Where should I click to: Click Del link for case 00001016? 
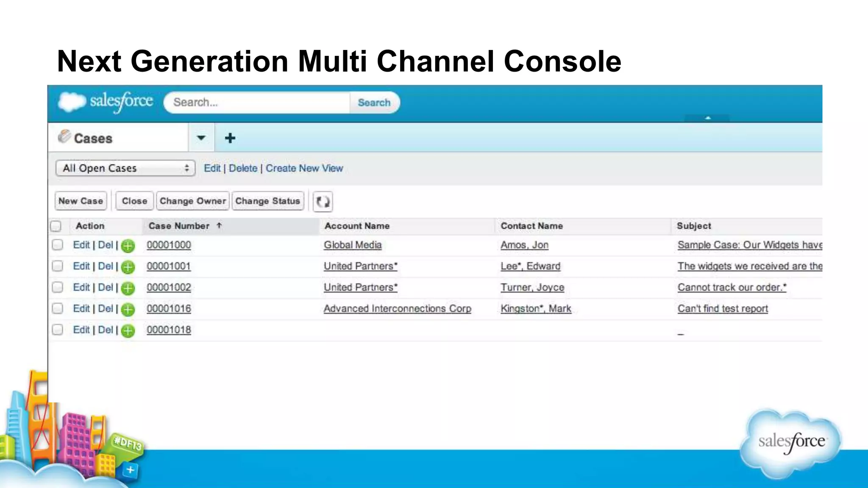click(106, 308)
